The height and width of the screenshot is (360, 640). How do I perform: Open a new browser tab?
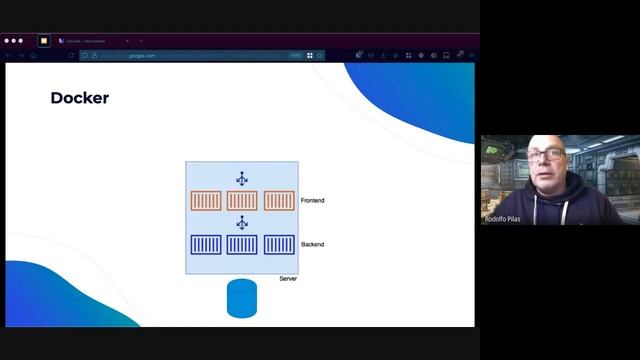click(x=141, y=41)
